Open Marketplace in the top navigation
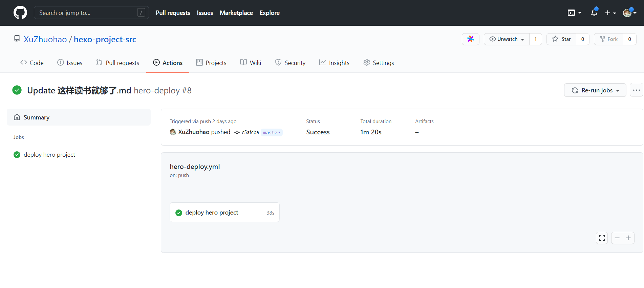The height and width of the screenshot is (288, 644). tap(236, 13)
